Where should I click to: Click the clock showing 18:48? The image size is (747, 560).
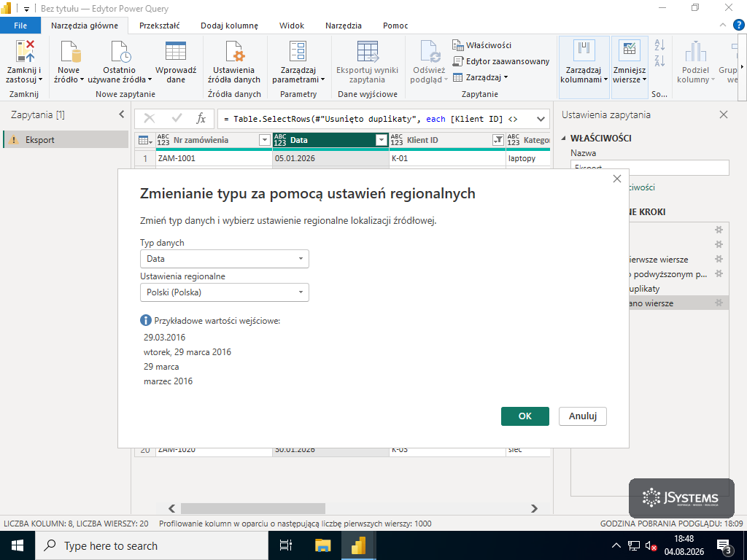[x=684, y=539]
